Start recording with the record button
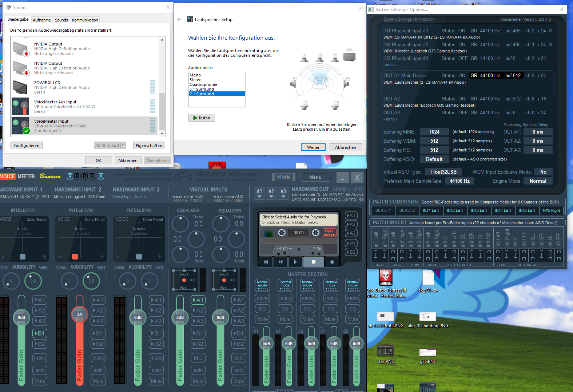The width and height of the screenshot is (573, 392). click(332, 262)
